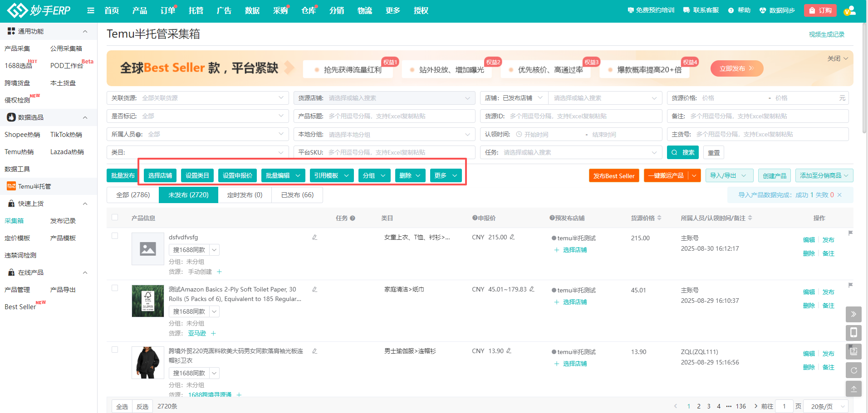This screenshot has width=868, height=413.
Task: Click the hamburger menu icon beside the logo
Action: click(91, 10)
